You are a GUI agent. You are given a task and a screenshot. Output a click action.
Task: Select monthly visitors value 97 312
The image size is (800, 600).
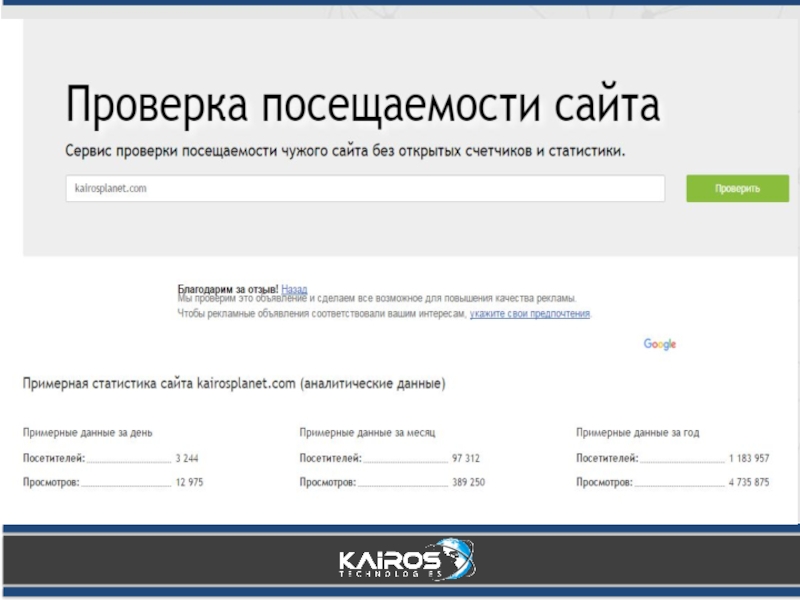[x=466, y=458]
